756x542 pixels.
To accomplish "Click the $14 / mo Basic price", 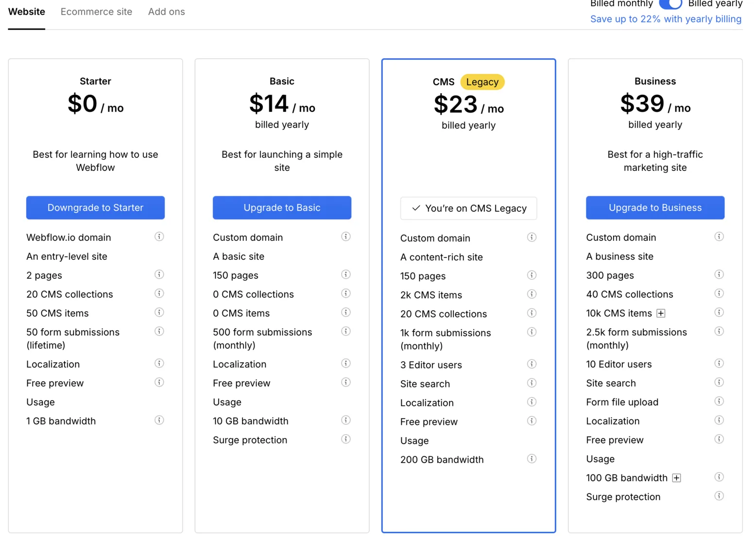I will [x=282, y=104].
